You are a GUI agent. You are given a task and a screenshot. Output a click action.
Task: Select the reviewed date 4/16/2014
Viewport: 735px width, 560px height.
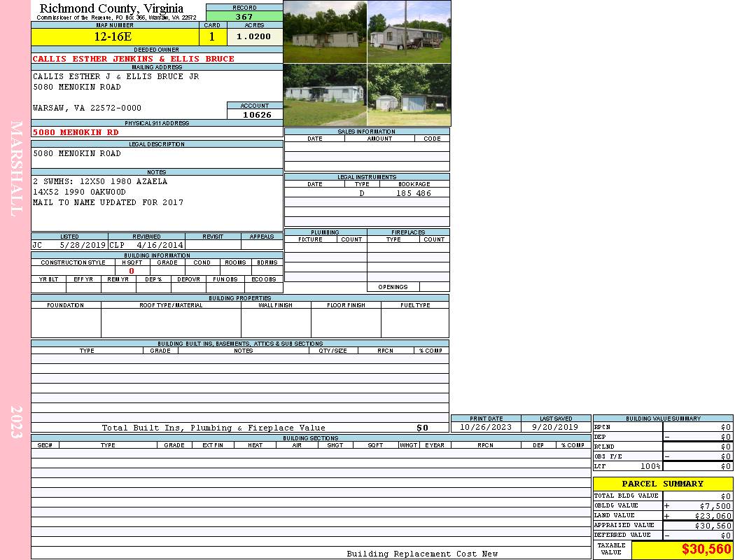[x=160, y=245]
